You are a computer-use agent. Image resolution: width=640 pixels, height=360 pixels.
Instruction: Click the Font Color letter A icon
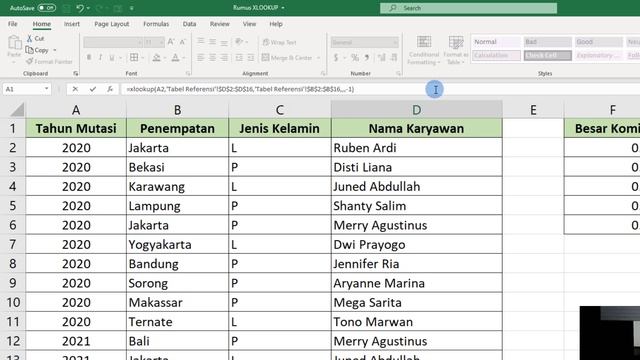pos(176,58)
